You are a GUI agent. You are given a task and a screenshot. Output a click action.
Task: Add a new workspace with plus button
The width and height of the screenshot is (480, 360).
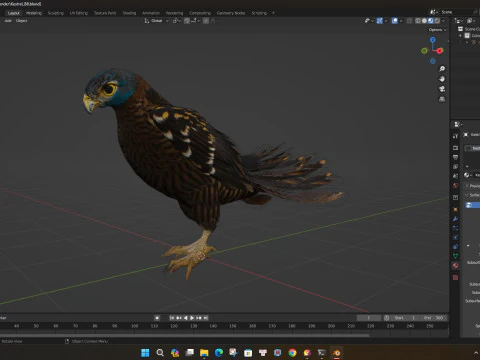tap(273, 13)
